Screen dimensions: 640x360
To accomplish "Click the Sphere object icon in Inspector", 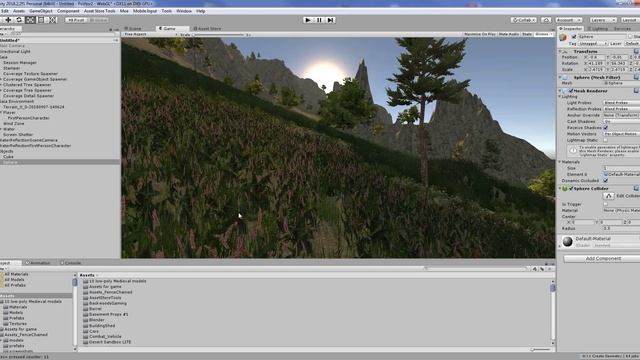I will click(x=564, y=38).
